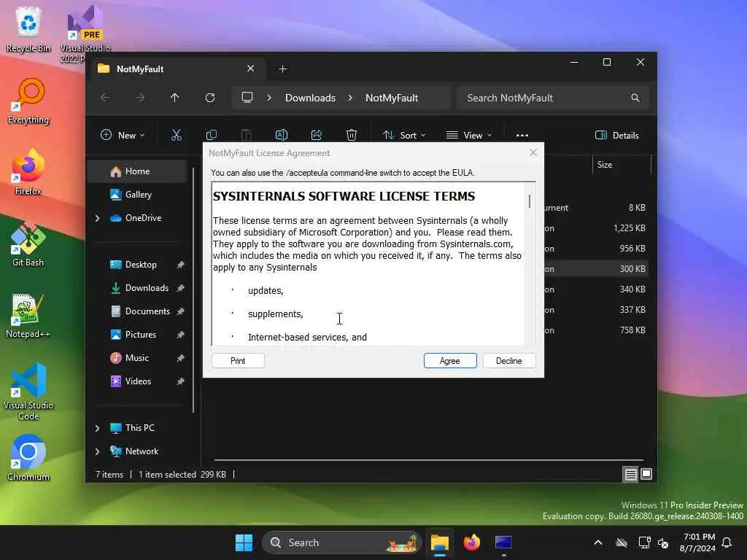Switch to large thumbnails view in the status bar
This screenshot has width=747, height=560.
[646, 474]
